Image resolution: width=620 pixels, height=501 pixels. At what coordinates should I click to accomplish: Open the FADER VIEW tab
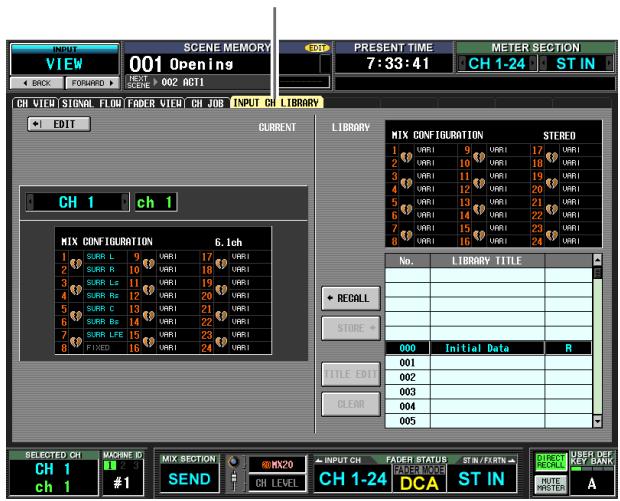[x=155, y=103]
